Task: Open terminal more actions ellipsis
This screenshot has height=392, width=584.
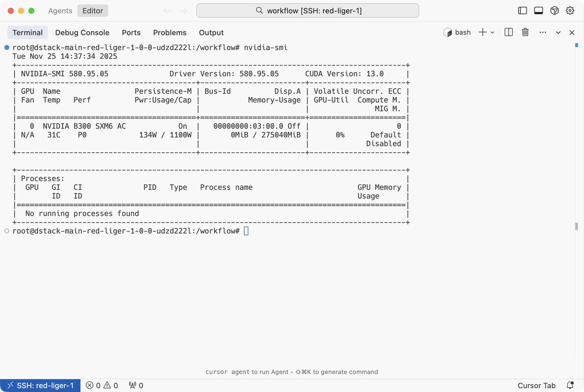Action: pyautogui.click(x=543, y=33)
